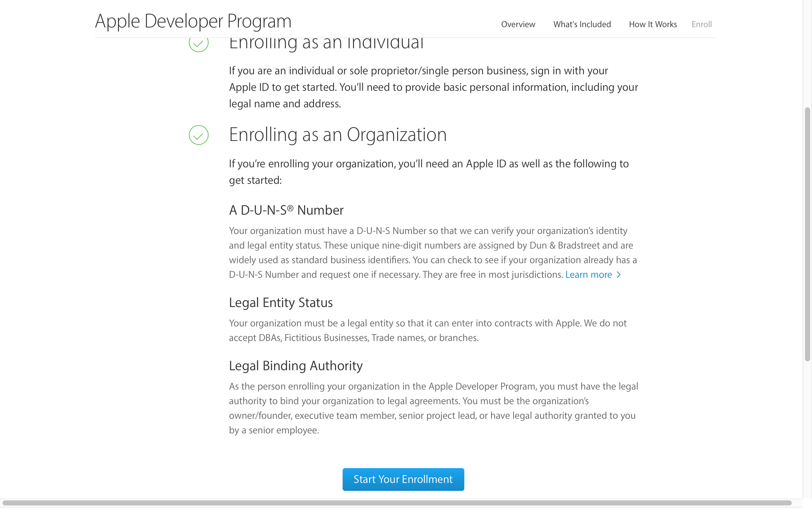The width and height of the screenshot is (812, 508).
Task: Click the paragraph mentioning owner/founder, executive team member
Action: 434,408
